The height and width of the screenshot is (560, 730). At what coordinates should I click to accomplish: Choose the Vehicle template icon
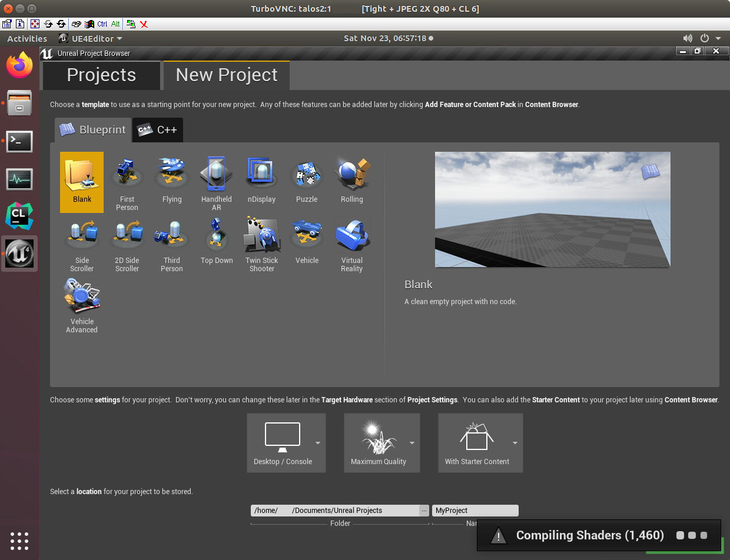tap(307, 244)
